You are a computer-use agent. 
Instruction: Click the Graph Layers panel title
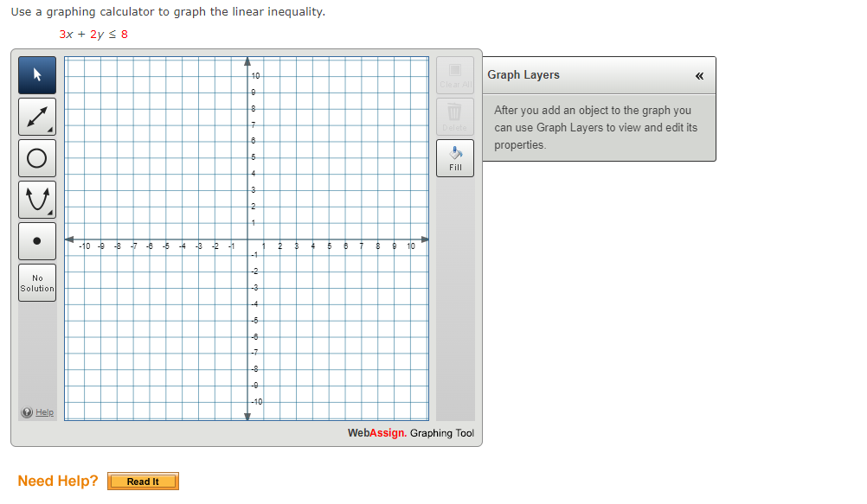point(523,75)
